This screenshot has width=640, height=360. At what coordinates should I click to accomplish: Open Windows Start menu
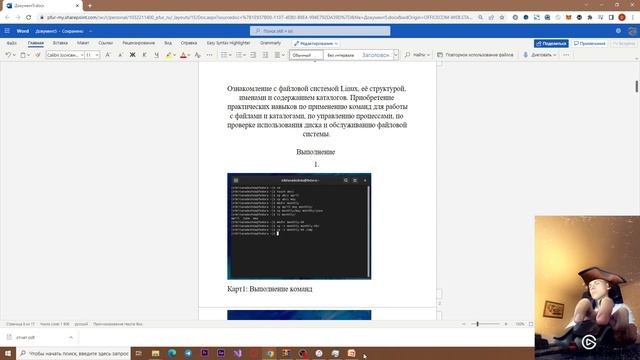[8, 353]
